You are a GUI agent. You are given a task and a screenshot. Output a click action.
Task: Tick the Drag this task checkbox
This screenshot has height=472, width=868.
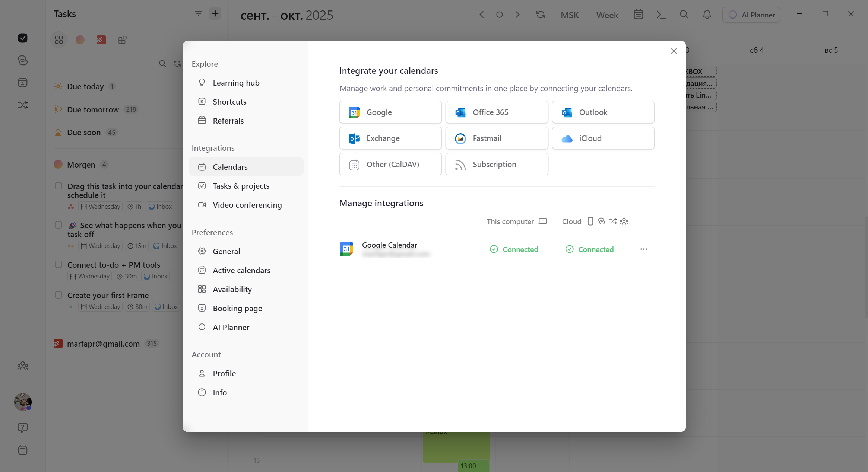[x=58, y=186]
